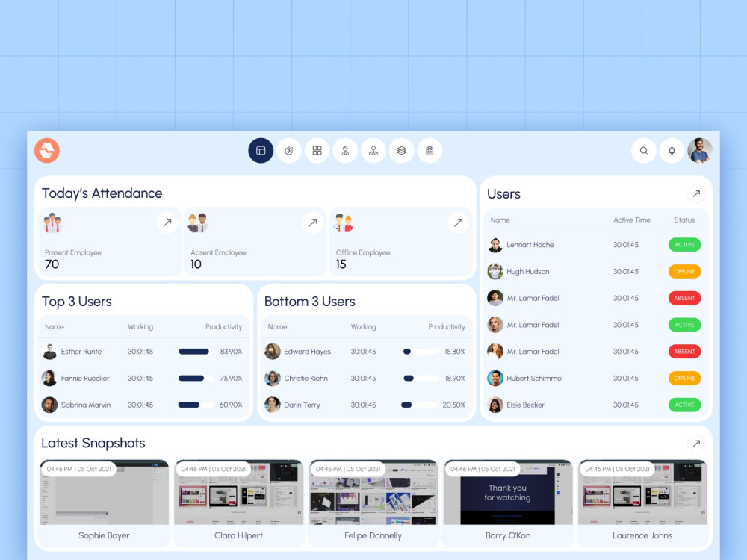Click Lennart Hache's avatar
The width and height of the screenshot is (747, 560).
click(x=495, y=245)
